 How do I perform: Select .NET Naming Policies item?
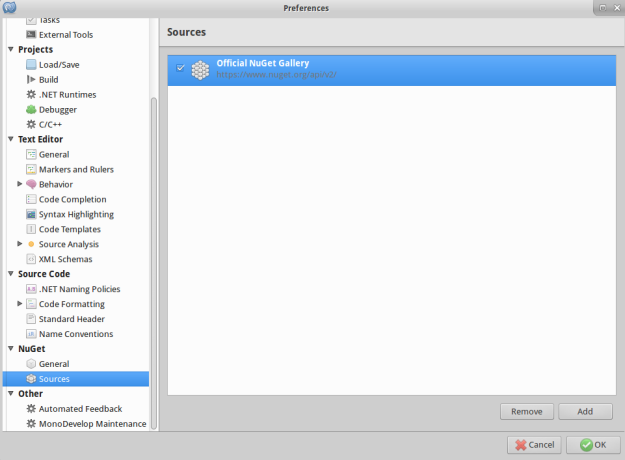click(79, 289)
